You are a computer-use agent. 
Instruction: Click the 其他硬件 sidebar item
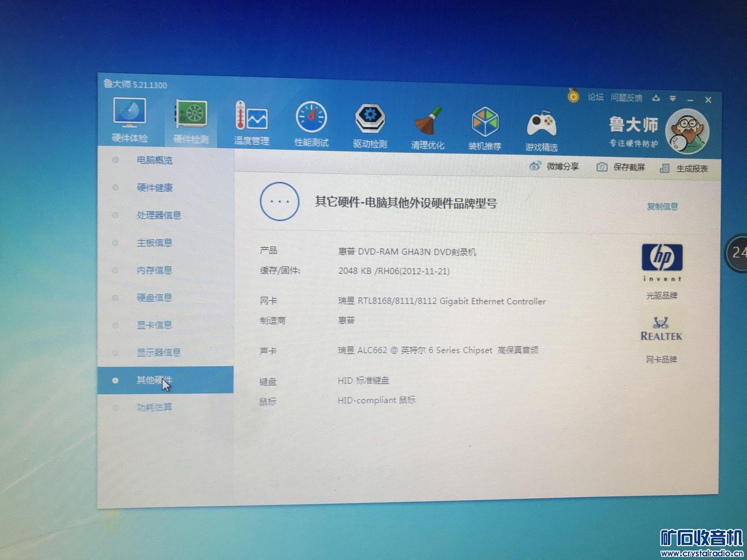[165, 380]
